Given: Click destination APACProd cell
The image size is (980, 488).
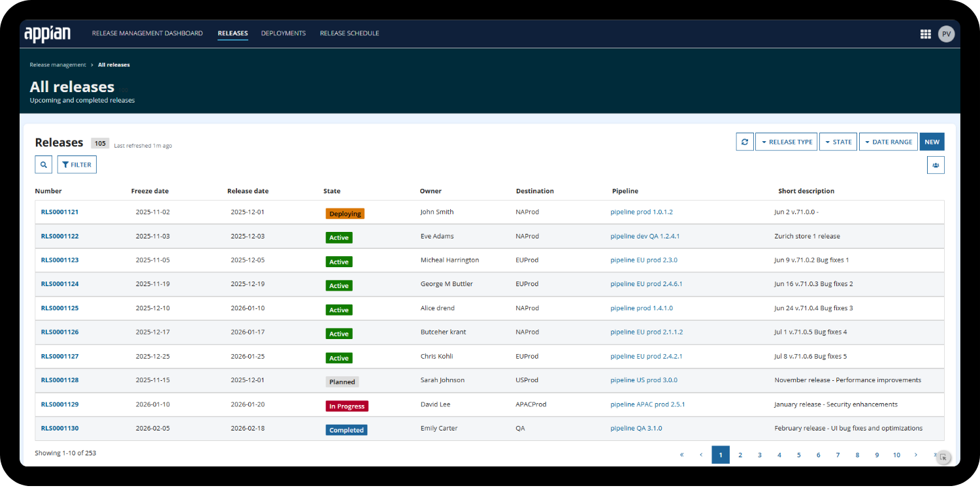Looking at the screenshot, I should point(531,404).
